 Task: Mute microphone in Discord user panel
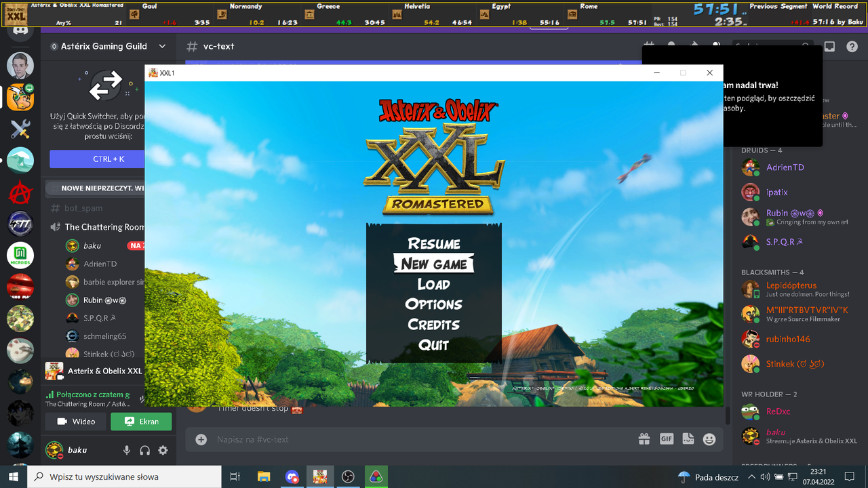click(127, 450)
